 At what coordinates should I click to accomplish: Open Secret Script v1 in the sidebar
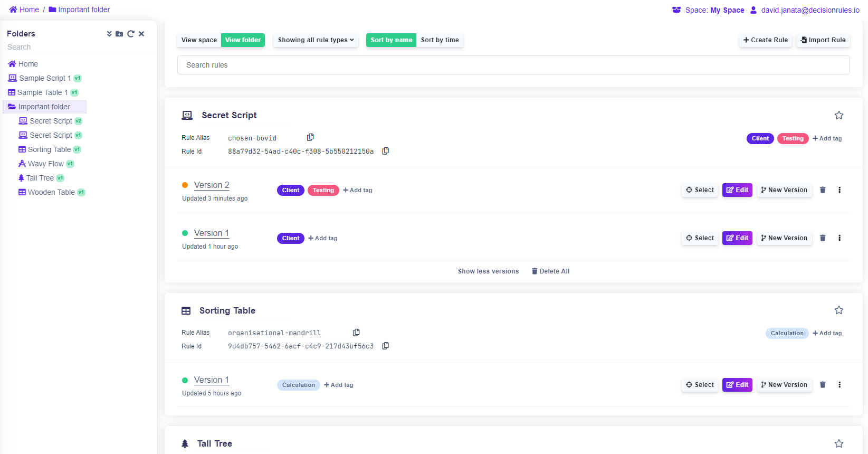[x=51, y=135]
